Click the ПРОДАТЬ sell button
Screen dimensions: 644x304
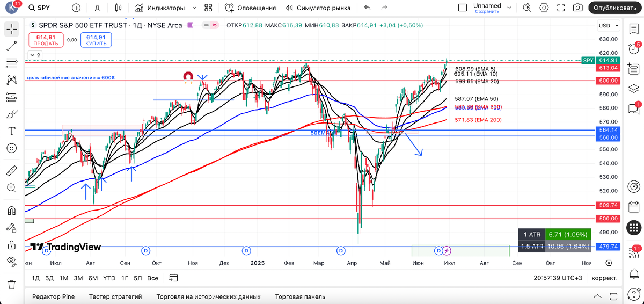(x=47, y=40)
